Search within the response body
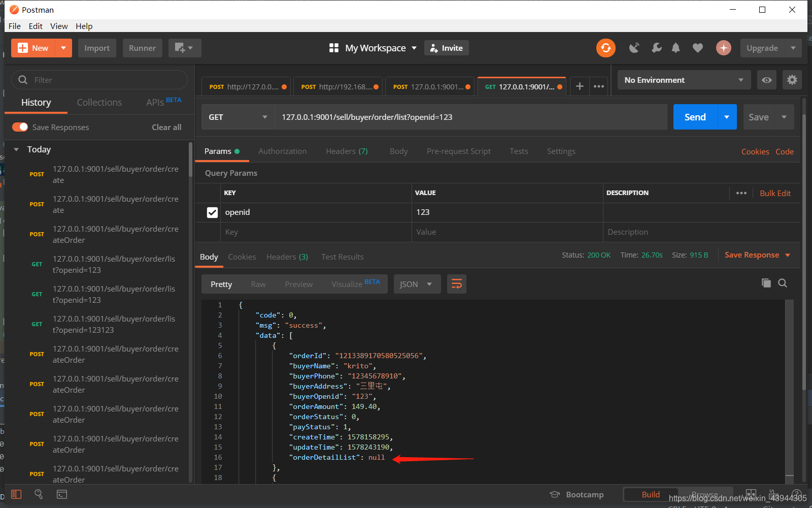812x508 pixels. [783, 283]
